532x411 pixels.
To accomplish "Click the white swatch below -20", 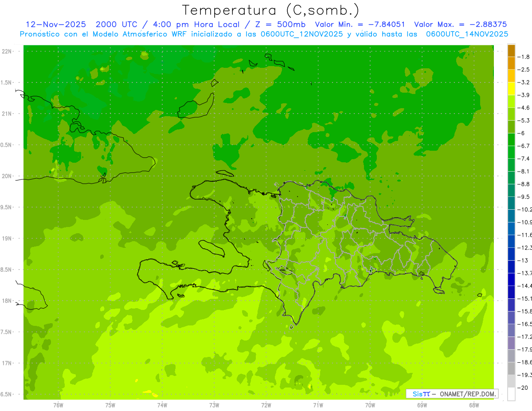I will point(511,394).
